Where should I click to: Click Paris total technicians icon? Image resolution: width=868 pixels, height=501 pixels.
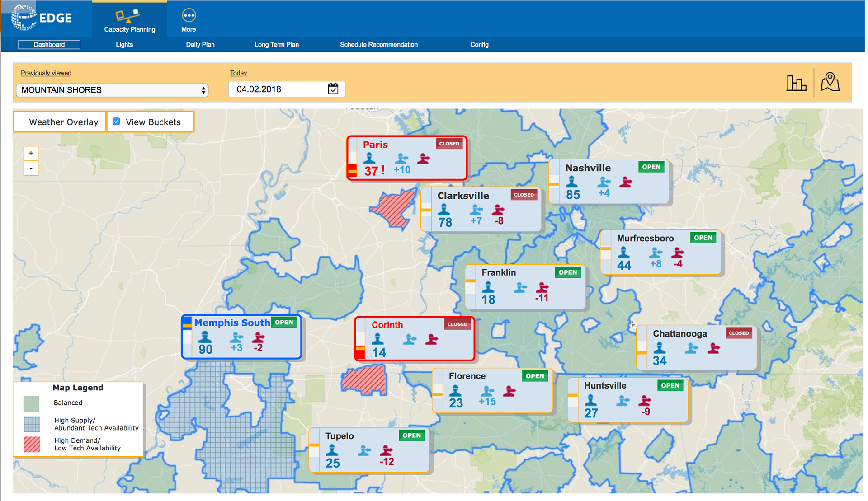tap(369, 159)
